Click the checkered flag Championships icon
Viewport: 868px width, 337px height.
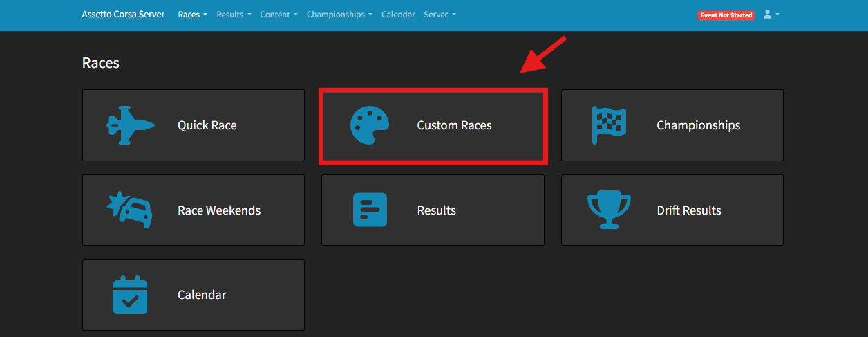[609, 125]
